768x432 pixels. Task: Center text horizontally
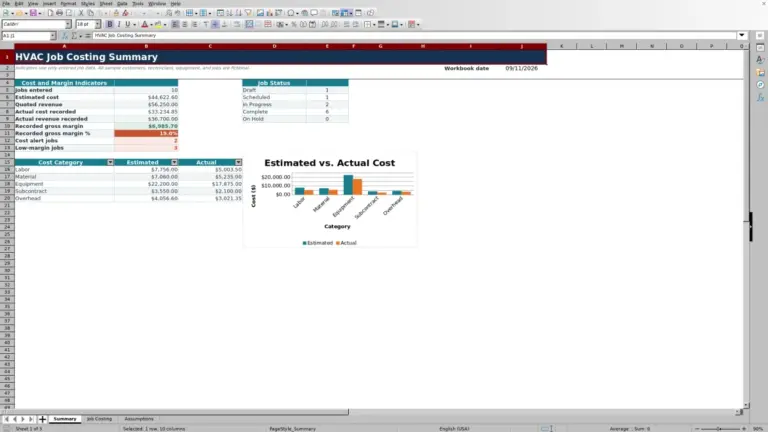click(x=185, y=24)
